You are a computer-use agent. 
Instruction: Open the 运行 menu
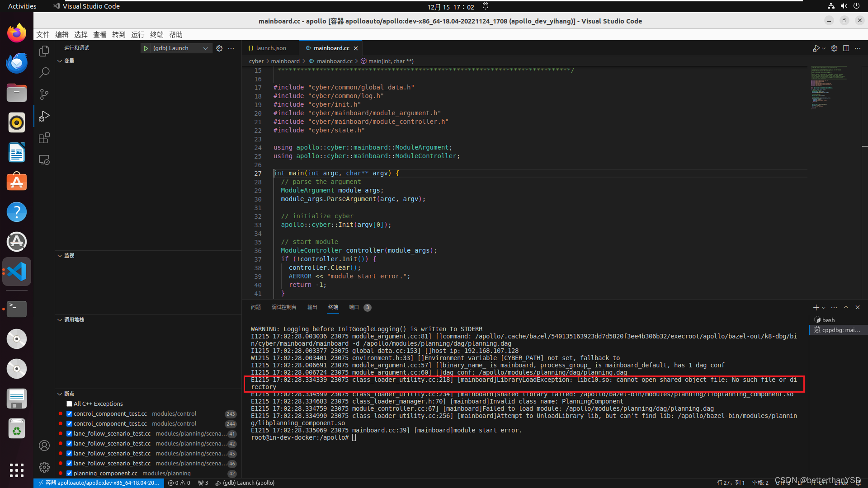click(x=138, y=34)
